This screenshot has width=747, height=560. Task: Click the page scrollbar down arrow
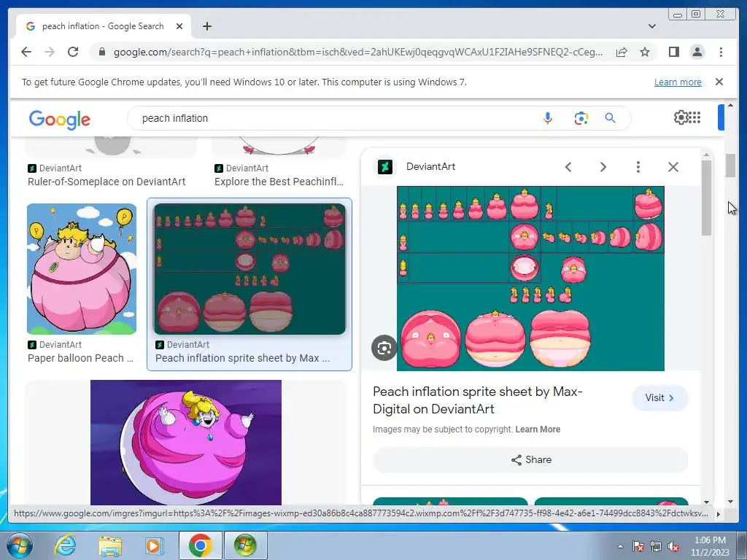(x=731, y=502)
